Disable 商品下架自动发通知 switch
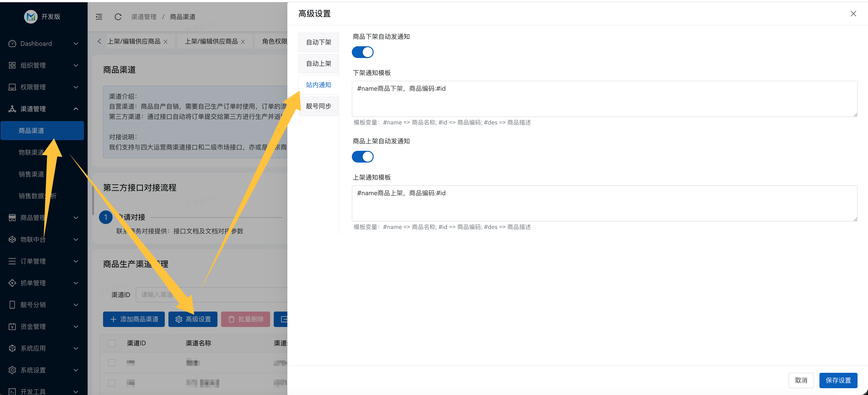868x395 pixels. click(362, 52)
